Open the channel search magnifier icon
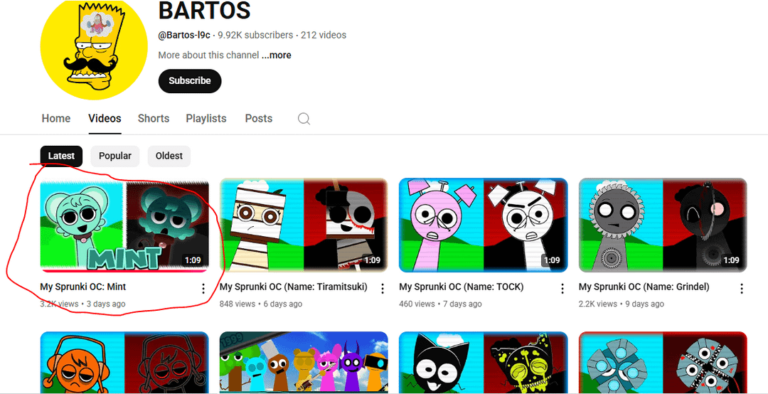The height and width of the screenshot is (394, 768). tap(304, 119)
